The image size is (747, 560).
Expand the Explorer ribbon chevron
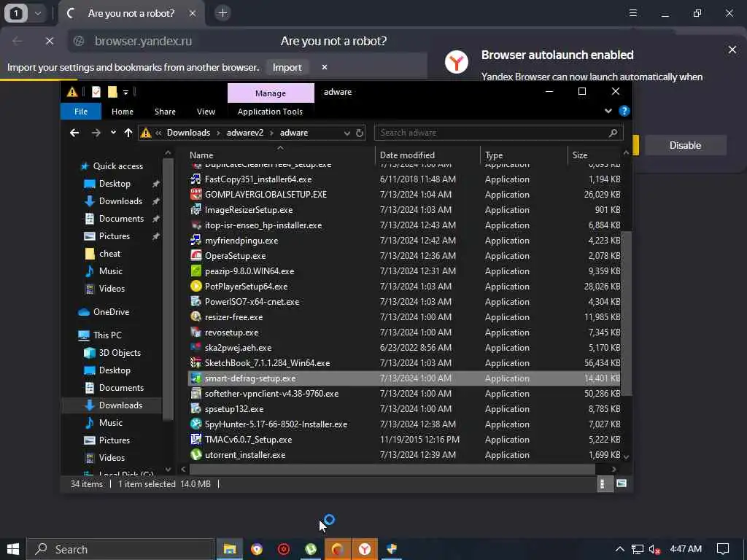tap(608, 111)
